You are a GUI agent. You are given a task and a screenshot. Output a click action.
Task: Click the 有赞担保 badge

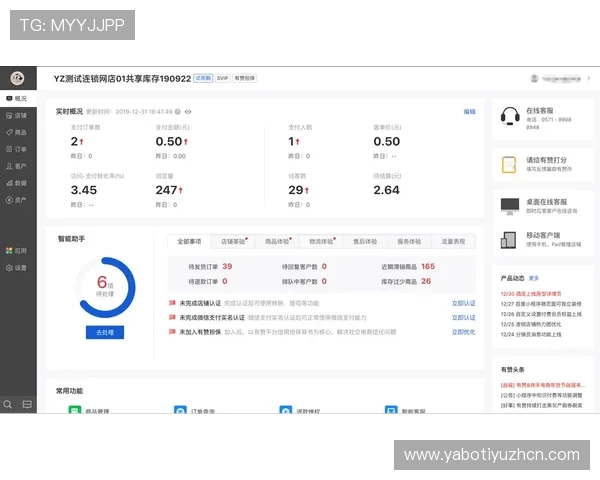click(x=245, y=78)
